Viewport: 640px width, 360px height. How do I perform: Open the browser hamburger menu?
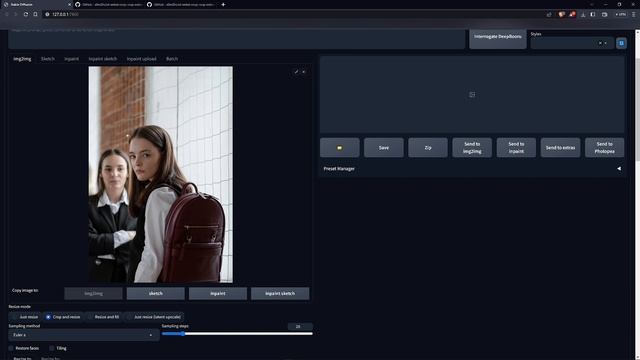point(633,14)
